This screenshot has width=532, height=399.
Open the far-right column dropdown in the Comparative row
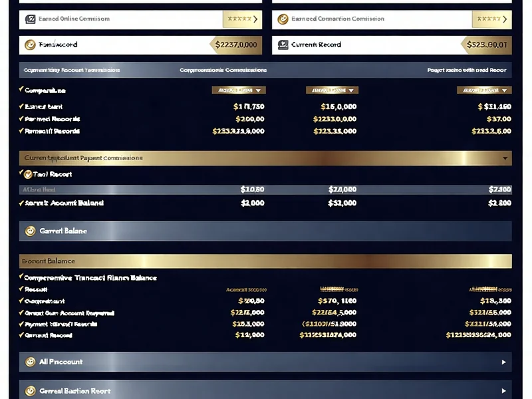point(484,90)
